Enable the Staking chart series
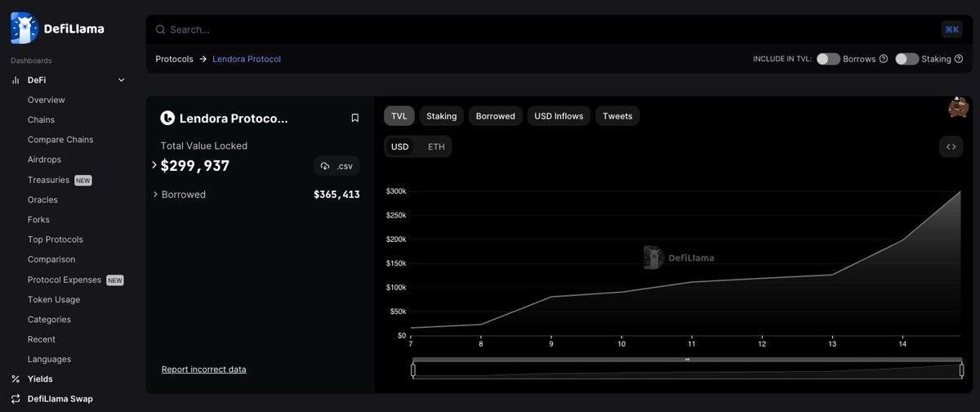Viewport: 980px width, 412px height. (x=442, y=116)
